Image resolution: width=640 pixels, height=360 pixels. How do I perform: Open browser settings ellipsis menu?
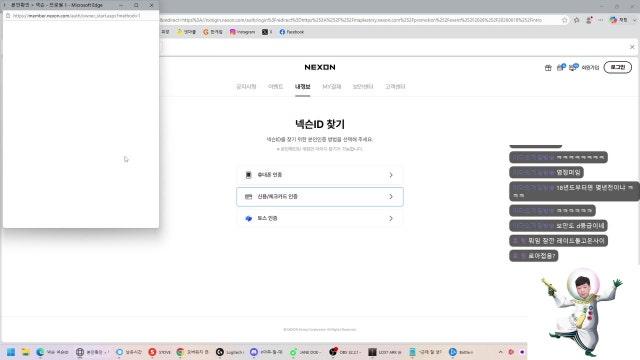(x=600, y=20)
